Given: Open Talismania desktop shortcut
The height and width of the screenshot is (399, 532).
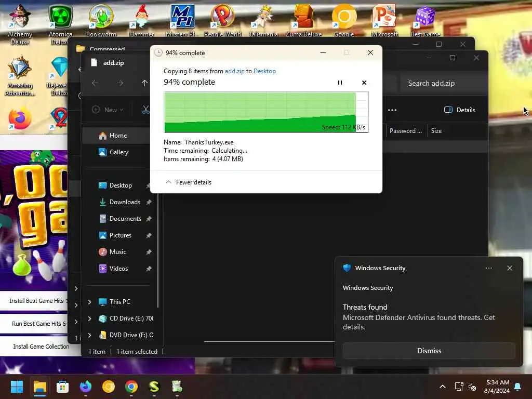Looking at the screenshot, I should (263, 20).
